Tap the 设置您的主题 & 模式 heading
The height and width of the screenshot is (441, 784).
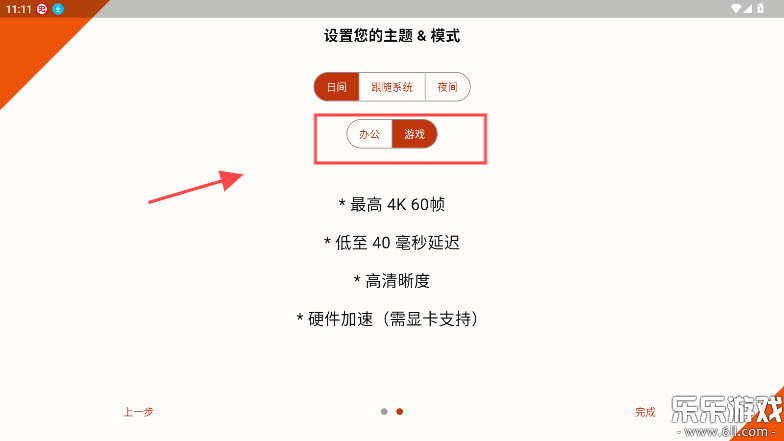point(392,36)
